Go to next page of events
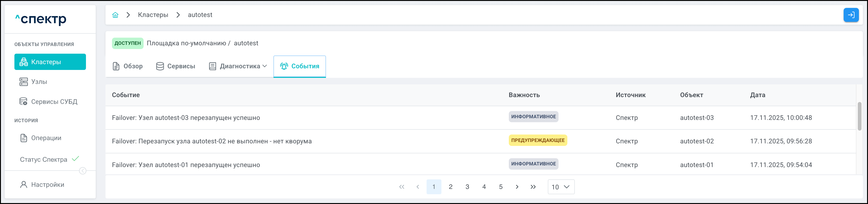This screenshot has width=868, height=204. click(517, 187)
